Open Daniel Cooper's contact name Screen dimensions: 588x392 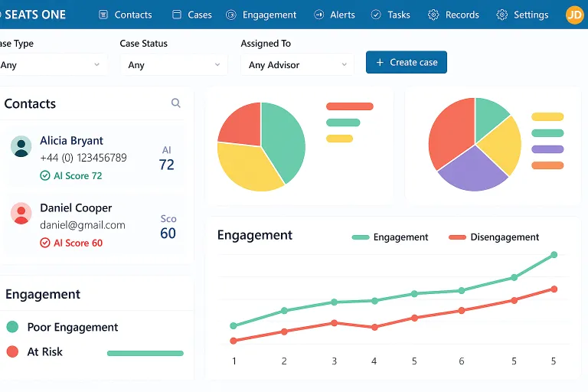[76, 207]
